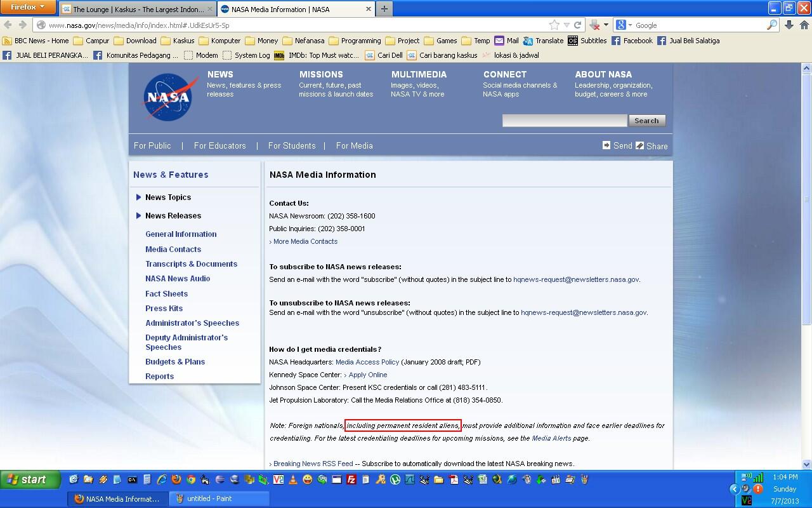Viewport: 812px width, 508px height.
Task: Open the calculator quick launch icon
Action: point(147,479)
